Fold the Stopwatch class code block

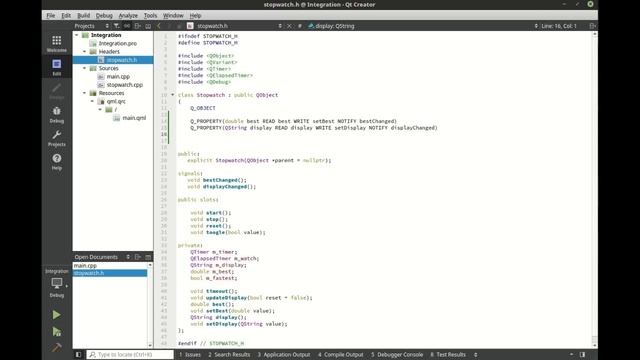tap(172, 95)
